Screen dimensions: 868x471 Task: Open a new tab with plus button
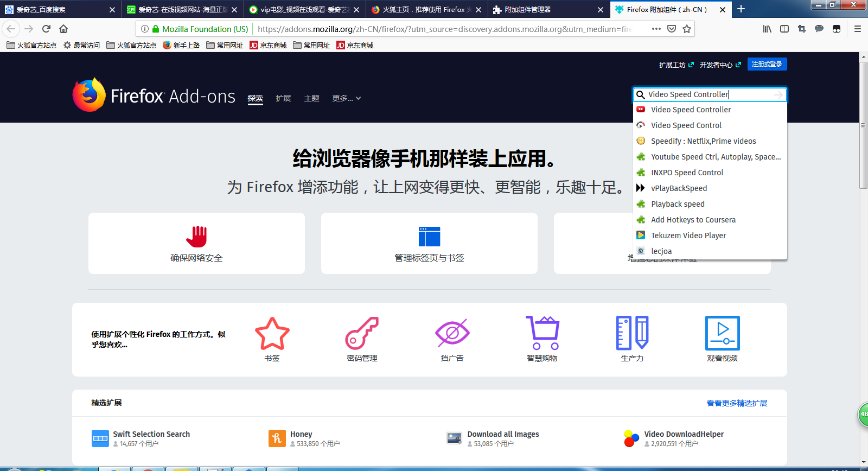click(741, 9)
